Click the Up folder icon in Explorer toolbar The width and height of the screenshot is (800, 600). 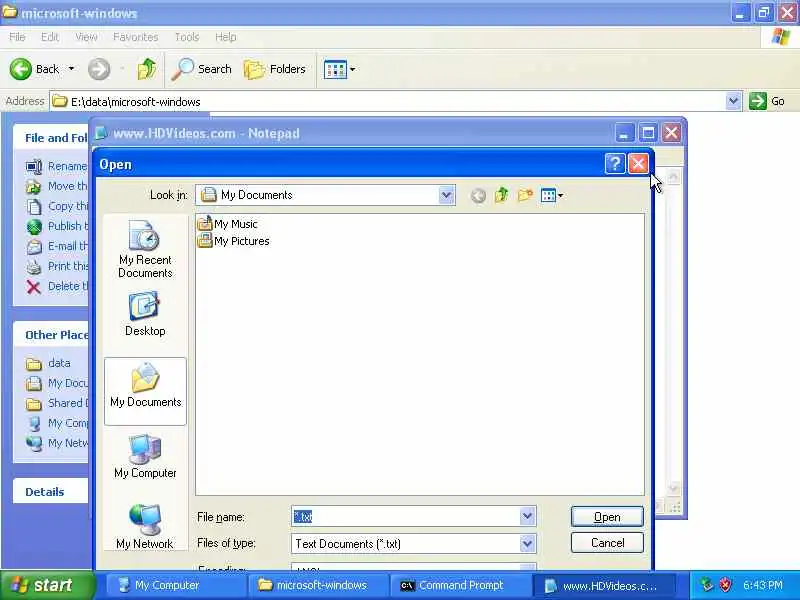point(147,69)
